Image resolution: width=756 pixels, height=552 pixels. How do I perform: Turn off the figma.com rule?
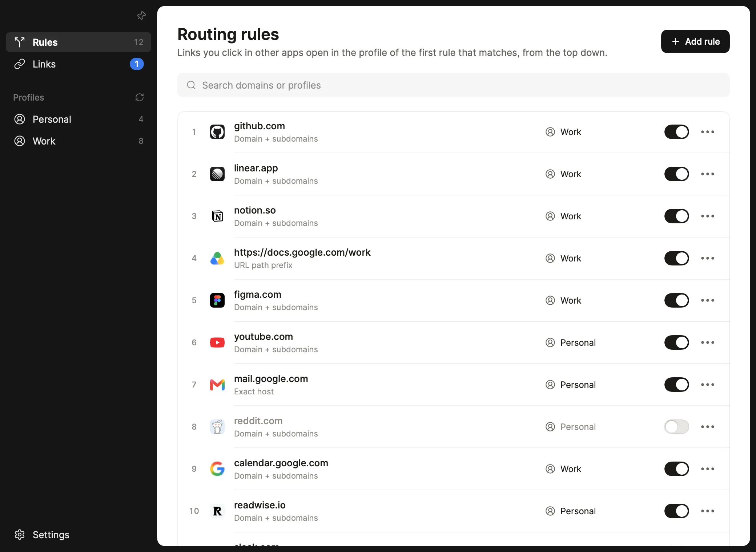[x=677, y=300]
